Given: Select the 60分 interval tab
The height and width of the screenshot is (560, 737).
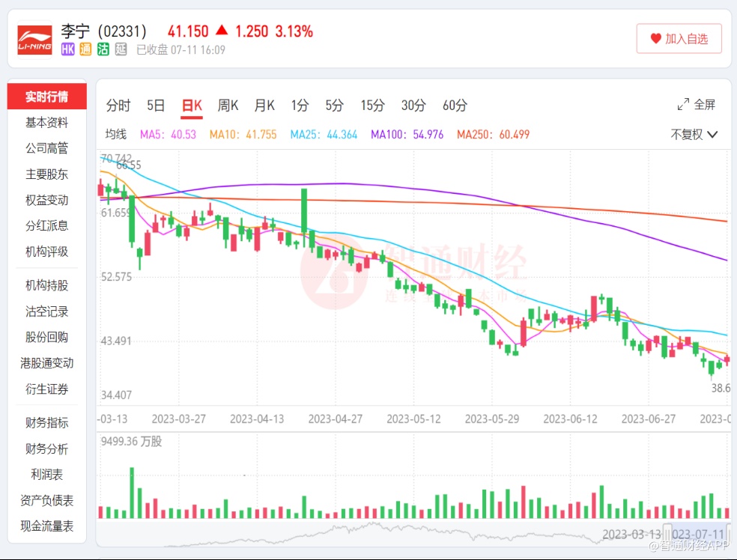Looking at the screenshot, I should [455, 106].
